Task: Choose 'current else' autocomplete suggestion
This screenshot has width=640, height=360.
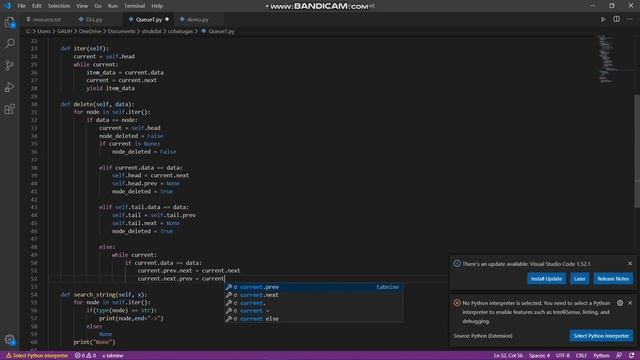Action: tap(314, 319)
